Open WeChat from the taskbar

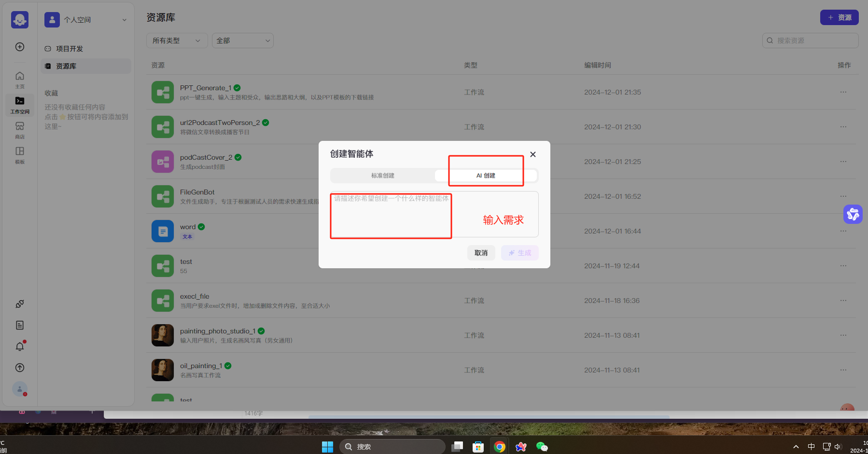542,447
